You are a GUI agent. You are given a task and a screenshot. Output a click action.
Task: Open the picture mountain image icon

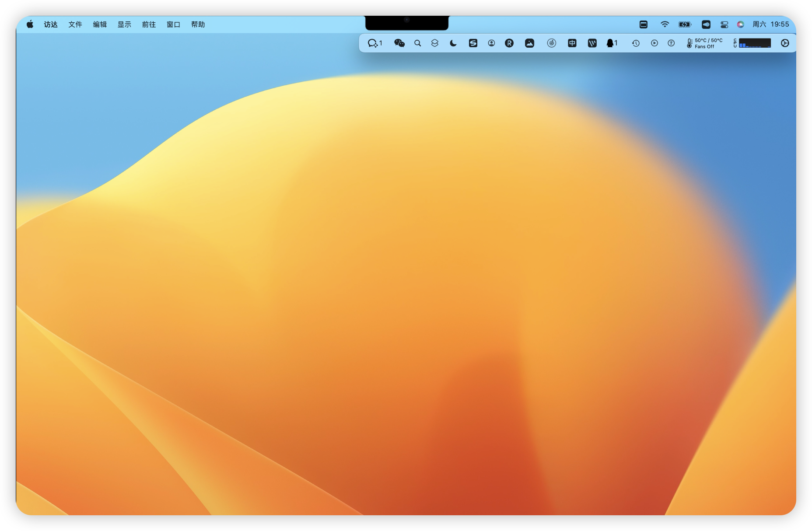click(529, 43)
